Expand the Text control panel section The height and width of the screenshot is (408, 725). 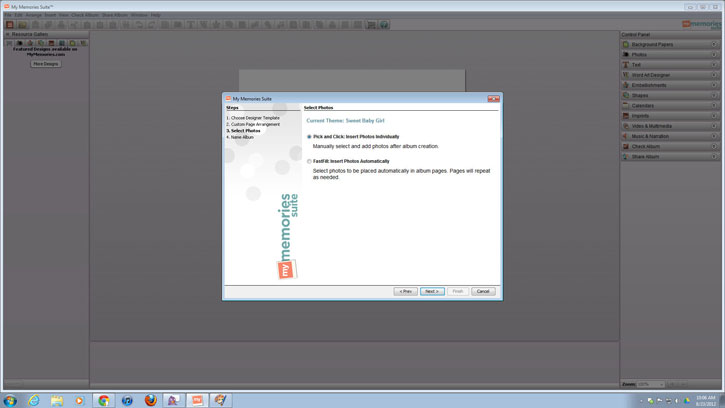tap(670, 65)
